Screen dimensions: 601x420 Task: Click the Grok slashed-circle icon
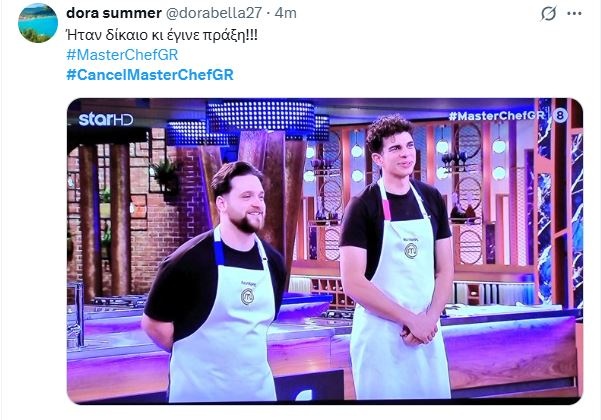point(548,14)
